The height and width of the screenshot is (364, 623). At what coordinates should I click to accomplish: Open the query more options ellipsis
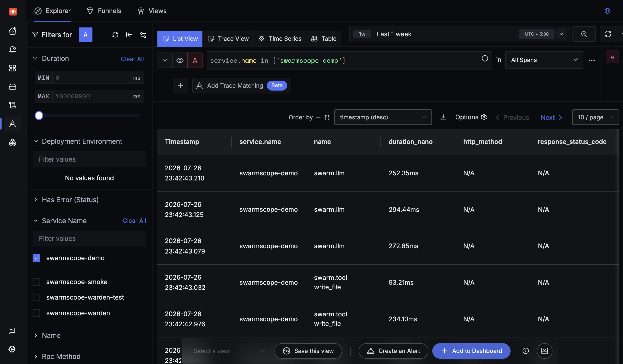(x=592, y=60)
